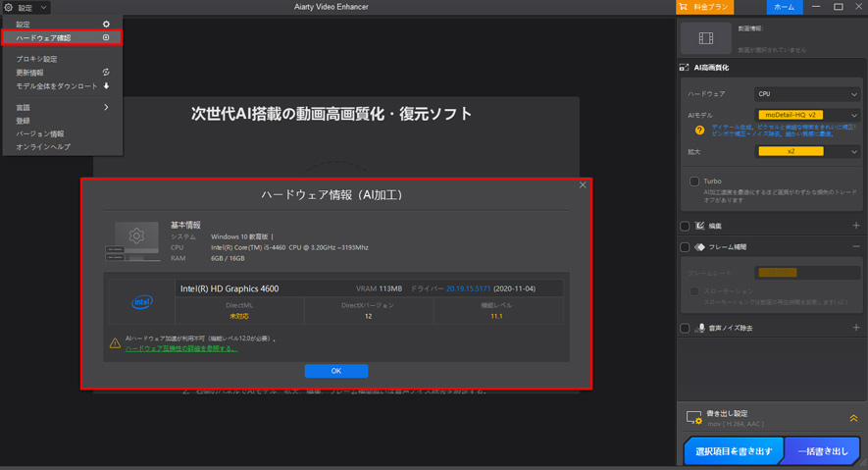The height and width of the screenshot is (470, 868).
Task: Collapse フレーム補間 section with minus
Action: click(x=856, y=246)
